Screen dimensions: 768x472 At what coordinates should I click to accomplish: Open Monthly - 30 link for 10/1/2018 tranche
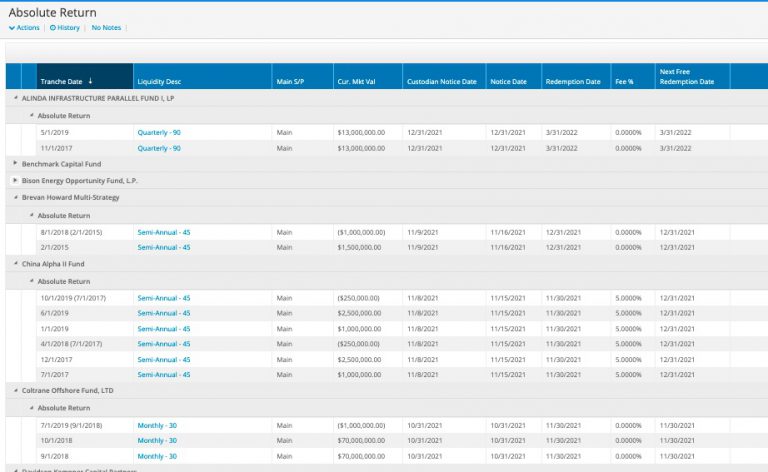click(157, 440)
